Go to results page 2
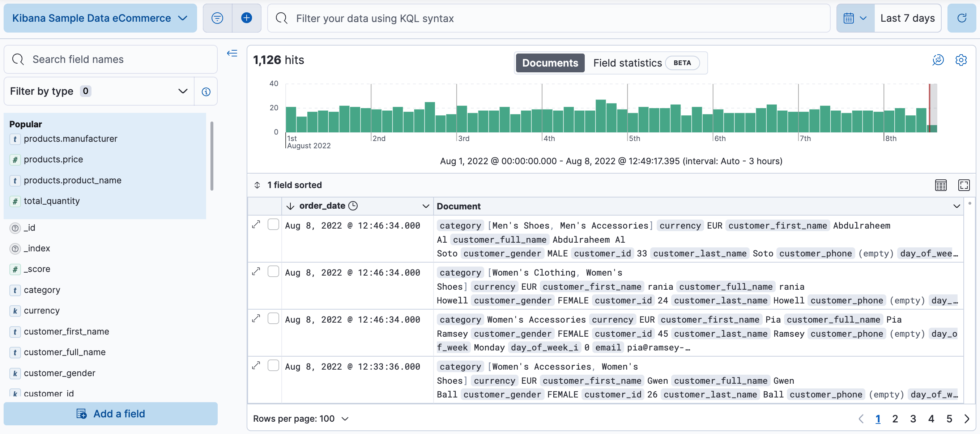This screenshot has width=980, height=434. point(895,419)
